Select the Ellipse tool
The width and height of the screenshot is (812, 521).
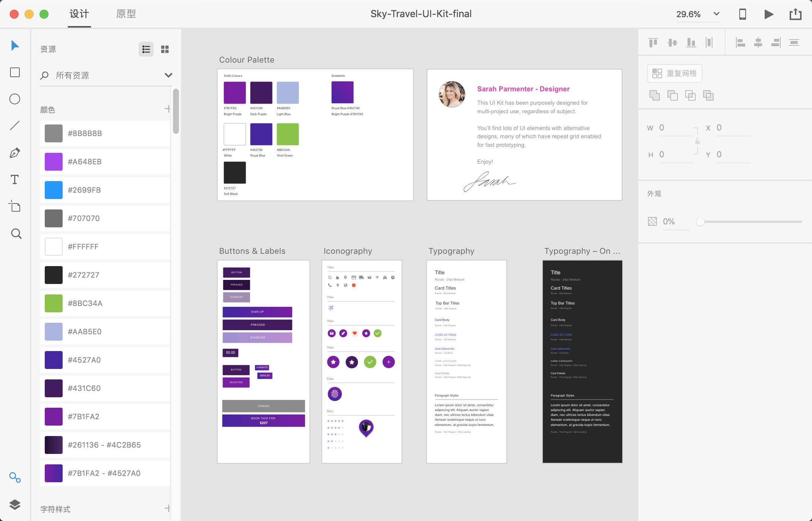pyautogui.click(x=15, y=99)
